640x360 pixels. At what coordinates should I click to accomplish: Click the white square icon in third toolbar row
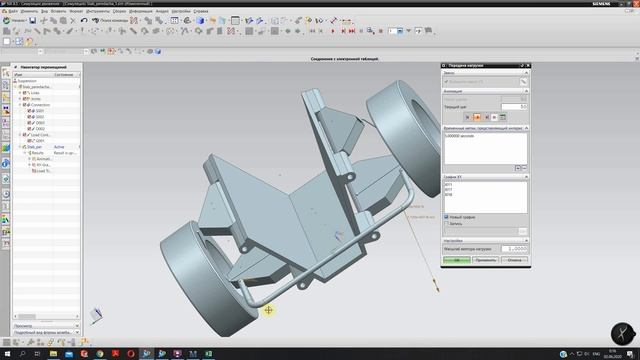(x=7, y=41)
